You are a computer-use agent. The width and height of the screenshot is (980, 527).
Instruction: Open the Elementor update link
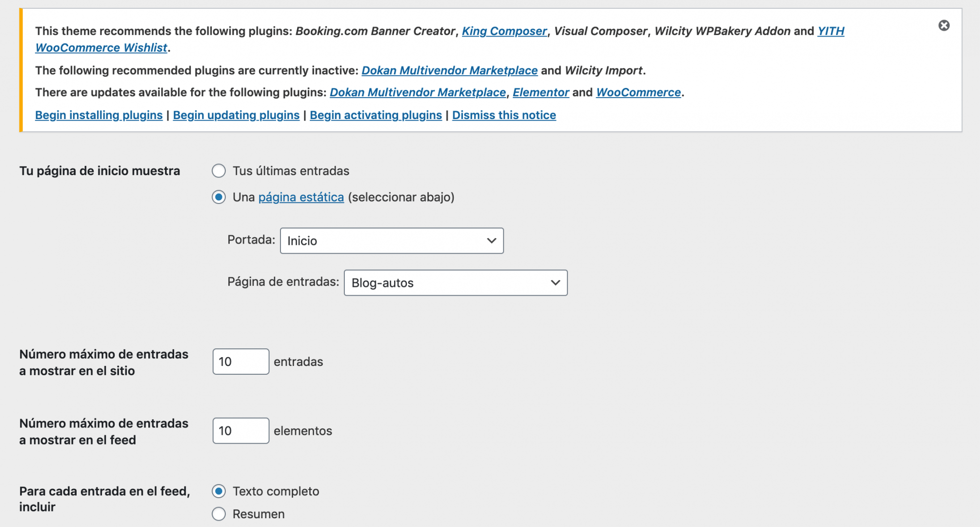[x=540, y=92]
